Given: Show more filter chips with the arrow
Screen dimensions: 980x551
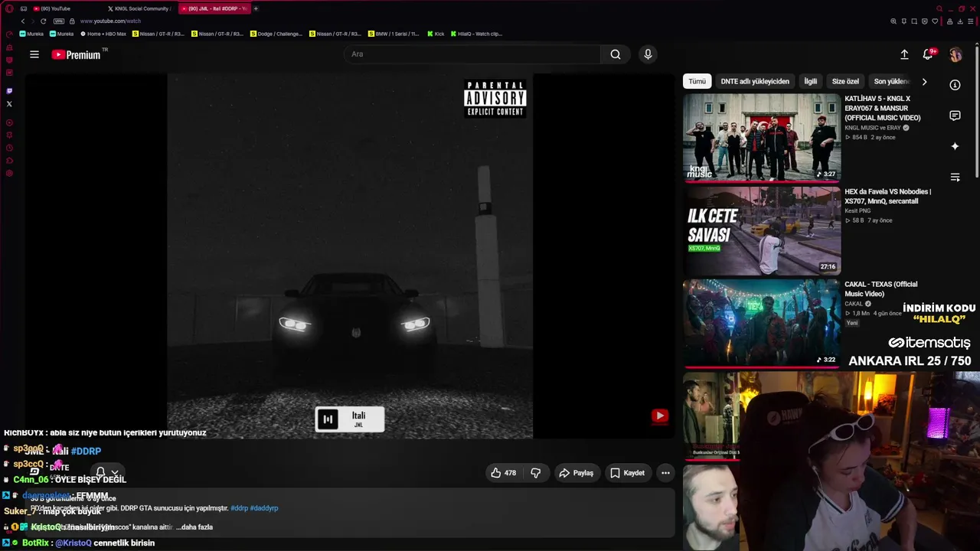Looking at the screenshot, I should (924, 81).
